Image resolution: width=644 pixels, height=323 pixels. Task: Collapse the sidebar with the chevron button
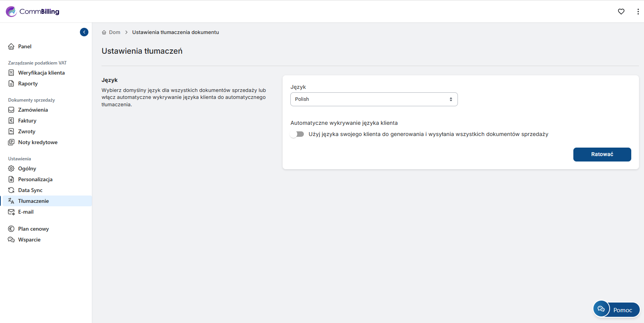(84, 32)
